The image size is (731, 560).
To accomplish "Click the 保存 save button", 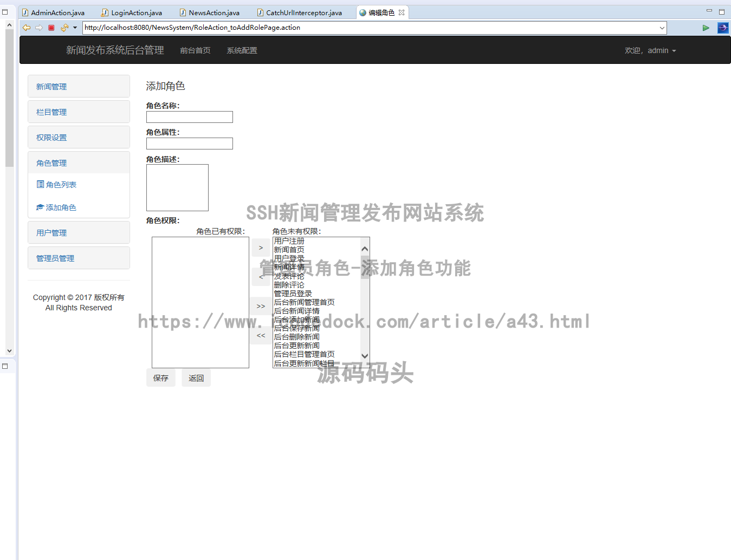I will 160,377.
